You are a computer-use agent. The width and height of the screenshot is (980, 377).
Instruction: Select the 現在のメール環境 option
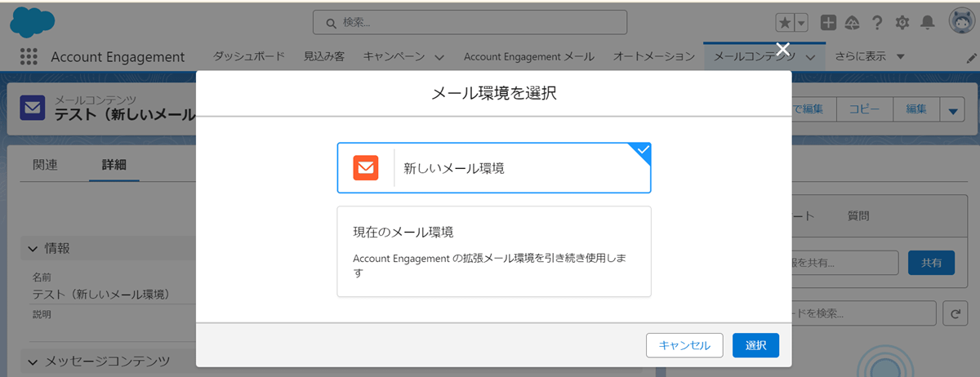coord(494,251)
